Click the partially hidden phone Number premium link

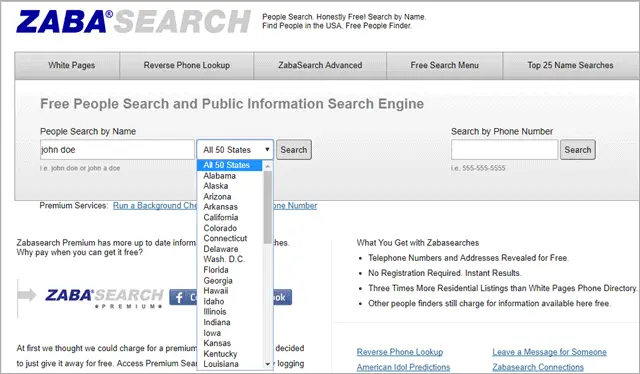(x=295, y=205)
